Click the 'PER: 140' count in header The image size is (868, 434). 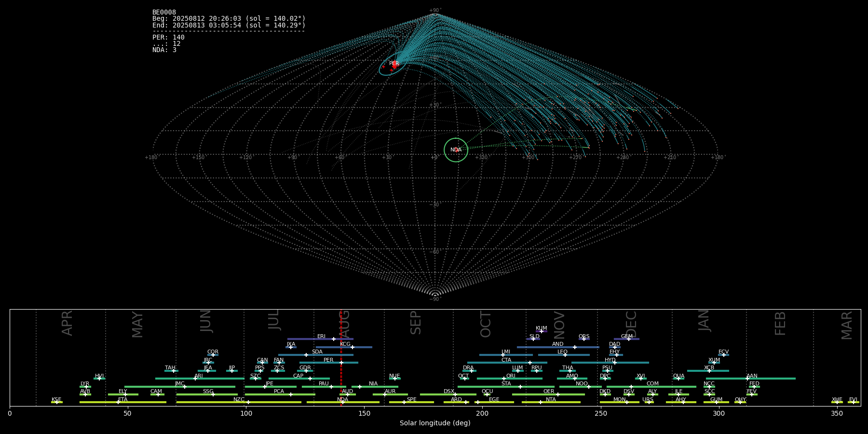pos(168,38)
